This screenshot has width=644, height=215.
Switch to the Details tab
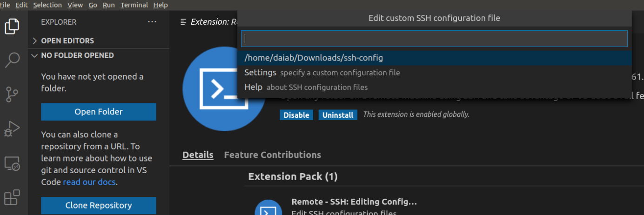point(198,155)
